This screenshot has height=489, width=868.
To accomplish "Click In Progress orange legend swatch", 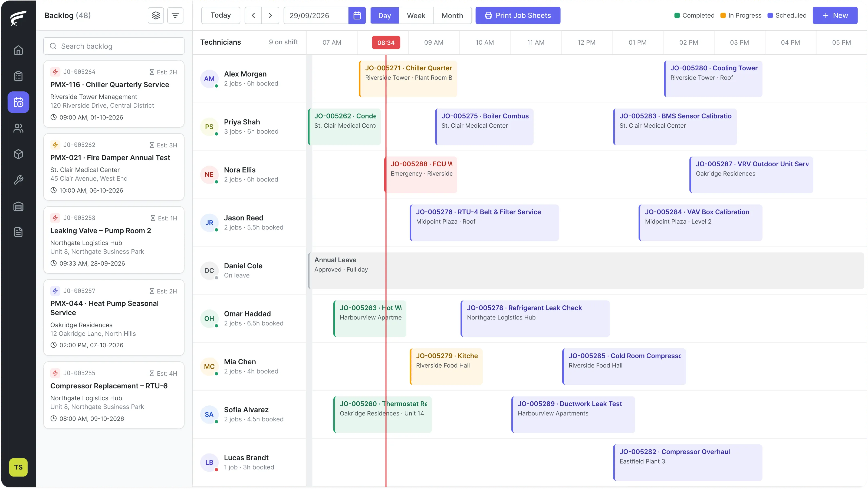I will (x=723, y=15).
